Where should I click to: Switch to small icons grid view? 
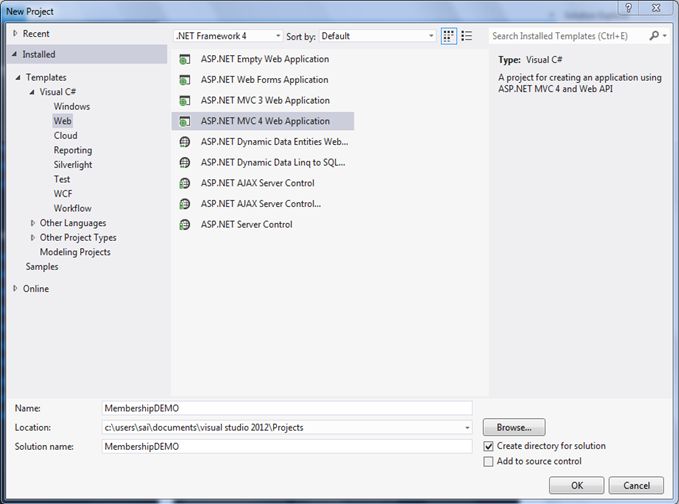tap(449, 36)
